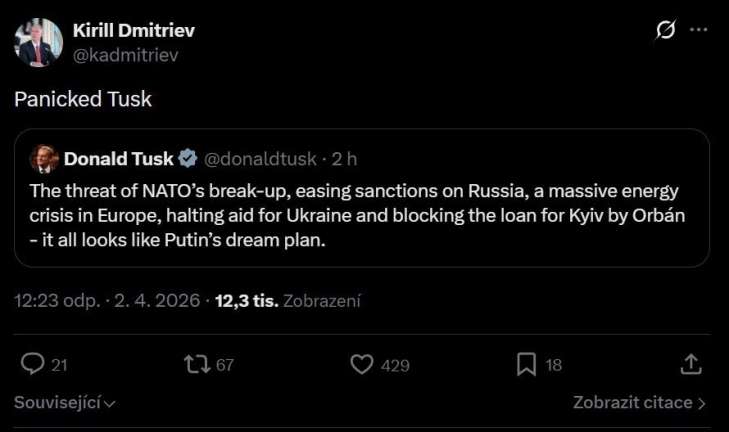Open Kirill Dmitriev's profile picture
The width and height of the screenshot is (729, 432).
36,42
